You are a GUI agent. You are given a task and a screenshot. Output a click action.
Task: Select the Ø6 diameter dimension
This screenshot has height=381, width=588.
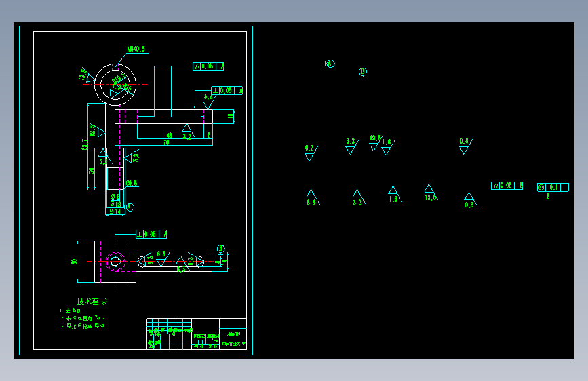pos(115,197)
